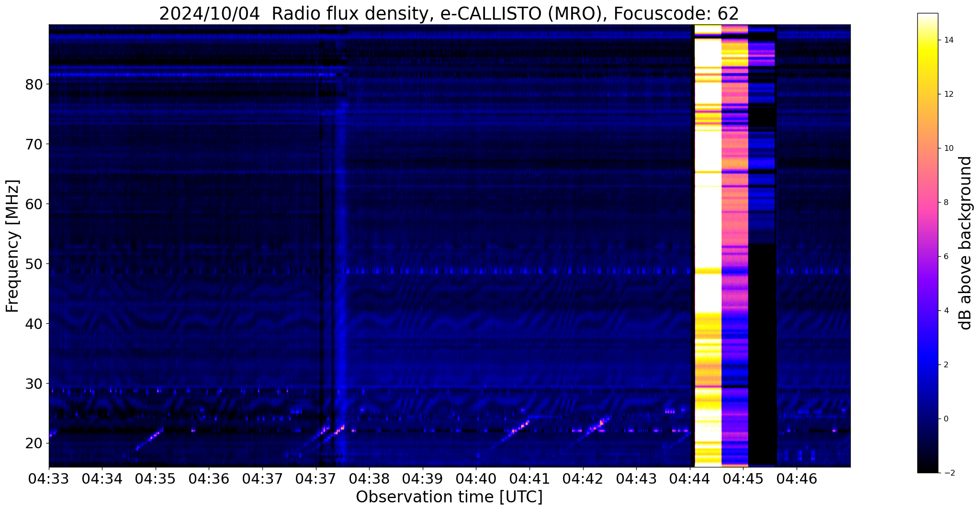Click the 04:44 time tick label
The image size is (980, 511).
(690, 478)
